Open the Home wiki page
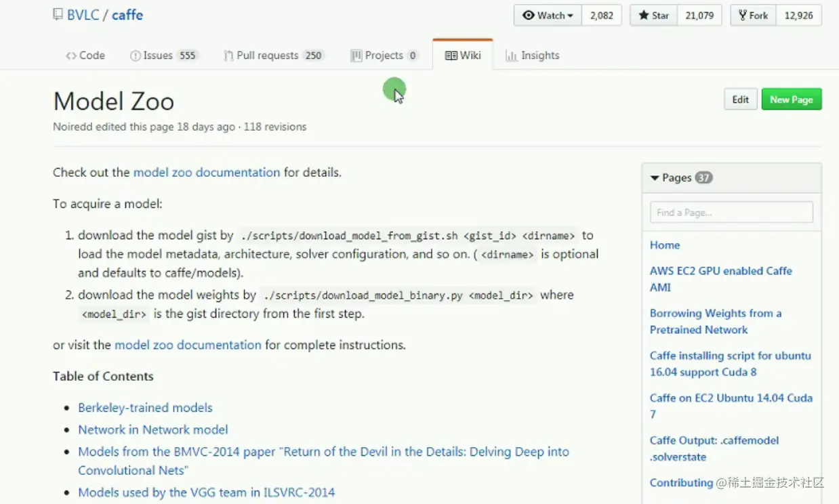 click(665, 245)
